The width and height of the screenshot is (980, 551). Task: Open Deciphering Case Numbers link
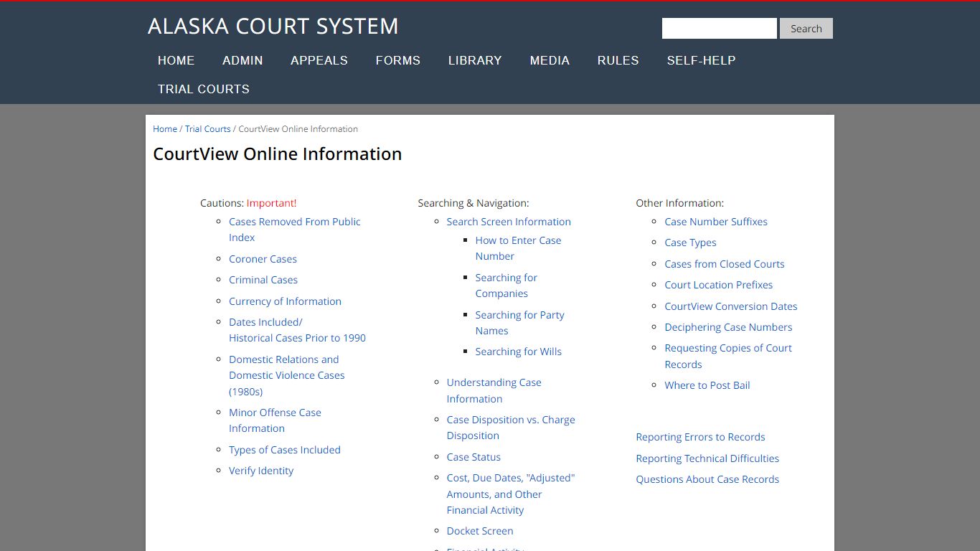[728, 327]
